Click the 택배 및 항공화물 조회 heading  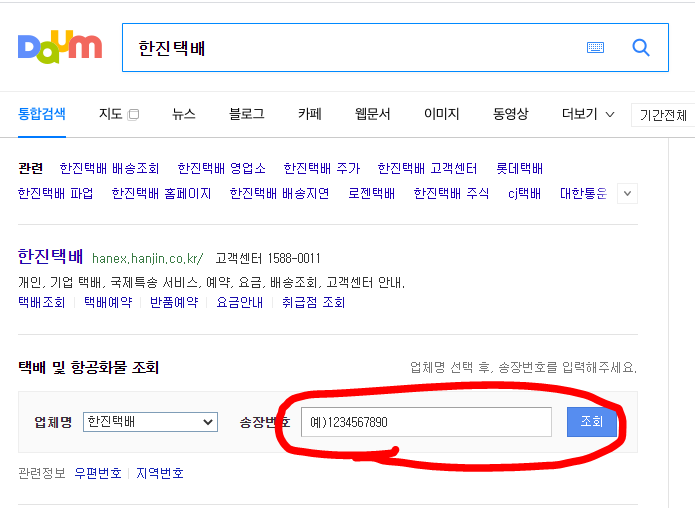point(88,367)
